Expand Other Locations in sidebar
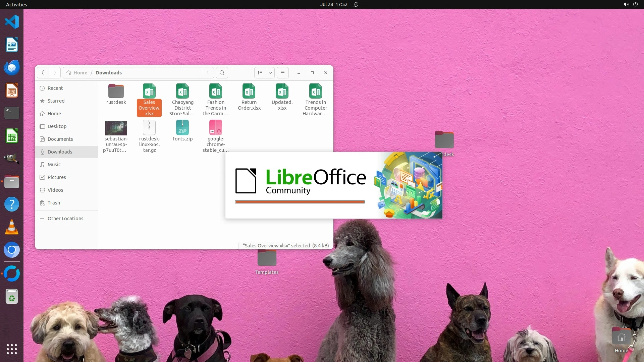The image size is (644, 362). [65, 219]
